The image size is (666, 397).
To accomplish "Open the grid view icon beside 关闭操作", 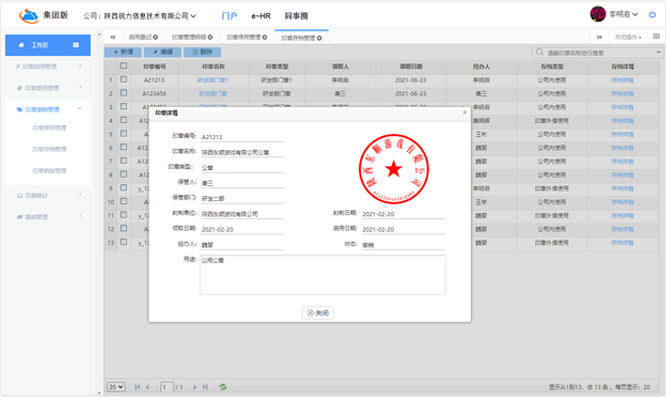I will tap(656, 37).
